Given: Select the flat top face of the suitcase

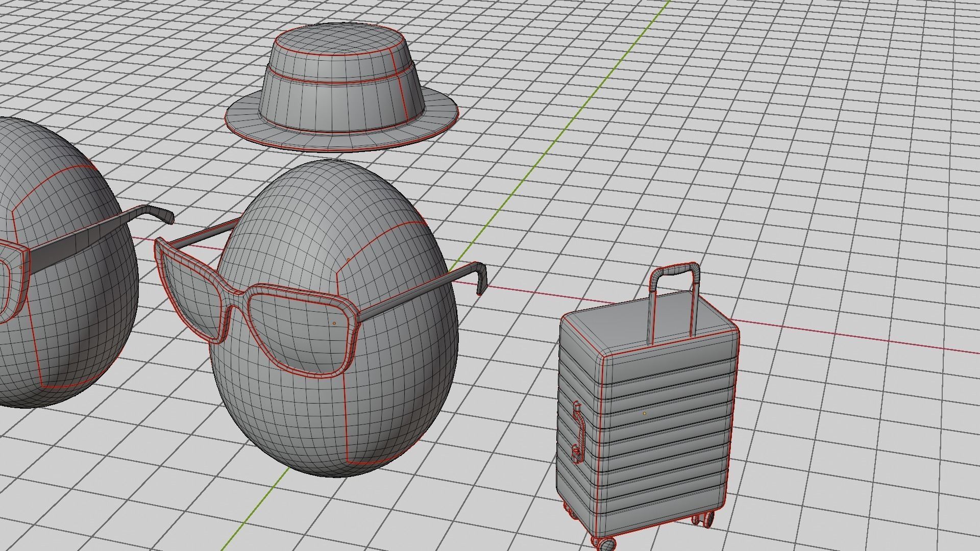Looking at the screenshot, I should tap(648, 325).
